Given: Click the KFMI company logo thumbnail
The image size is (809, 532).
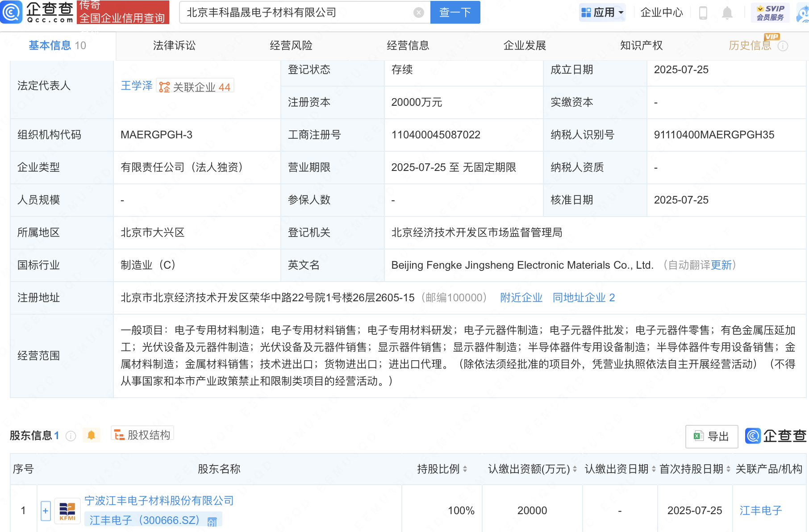Looking at the screenshot, I should pos(67,511).
